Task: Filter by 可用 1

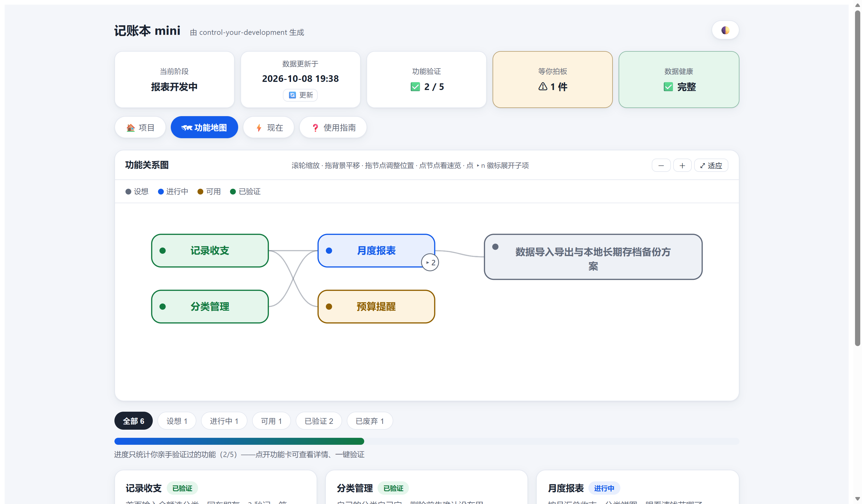Action: coord(271,421)
